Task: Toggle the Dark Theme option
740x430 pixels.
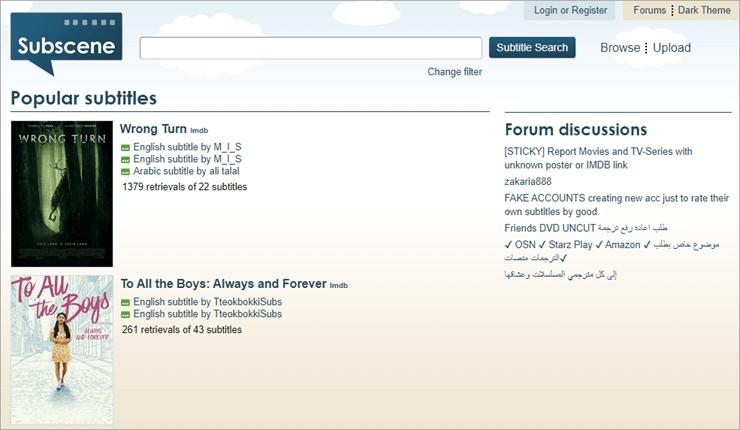Action: (704, 10)
